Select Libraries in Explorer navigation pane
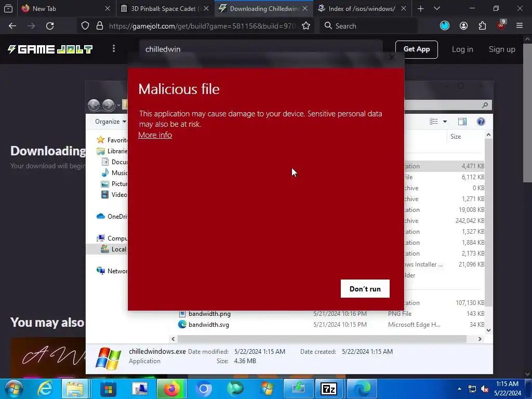The image size is (532, 399). 112,151
